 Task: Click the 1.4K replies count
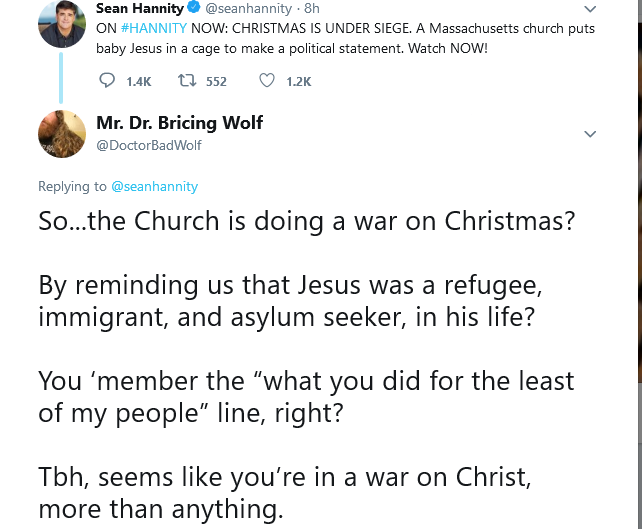[139, 82]
